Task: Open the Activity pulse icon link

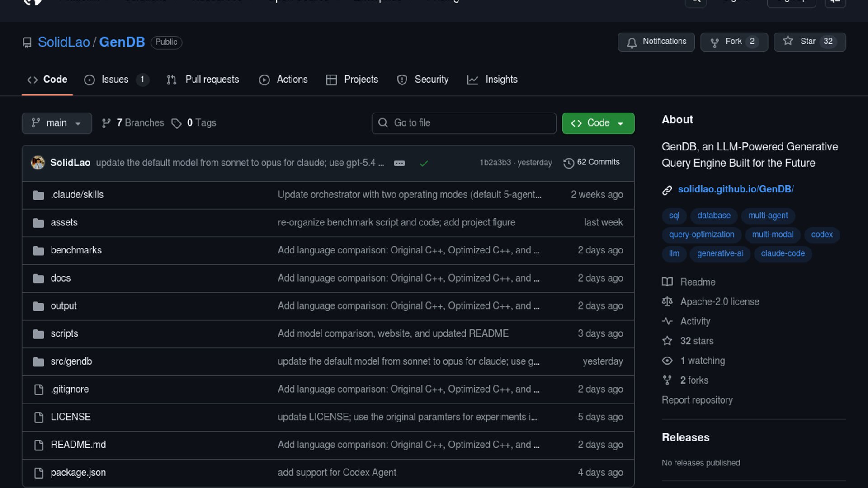Action: [667, 322]
